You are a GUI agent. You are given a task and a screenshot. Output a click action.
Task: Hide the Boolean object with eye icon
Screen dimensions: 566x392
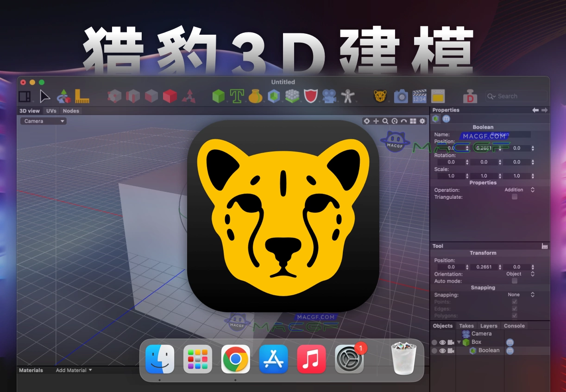click(x=442, y=351)
